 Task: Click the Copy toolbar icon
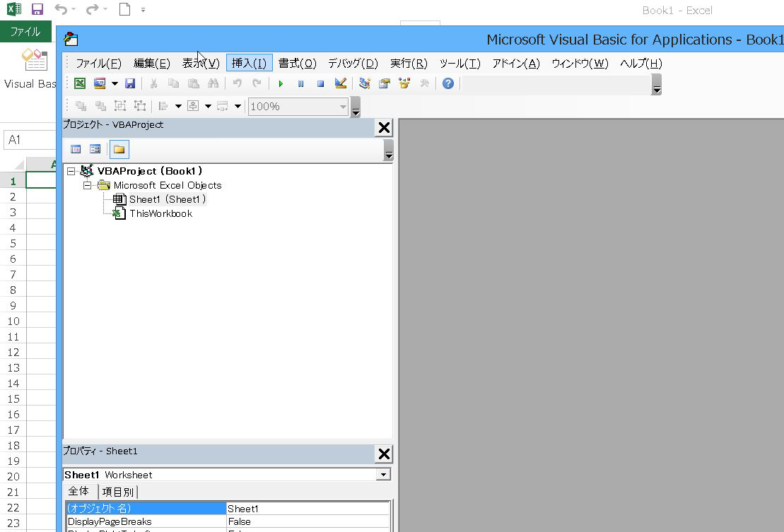[173, 83]
